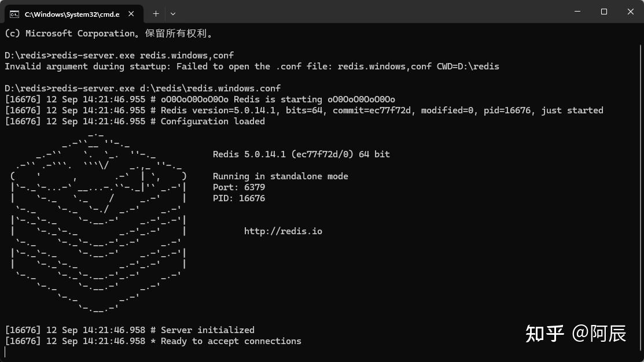Click the PID: 16676 line

pyautogui.click(x=239, y=198)
